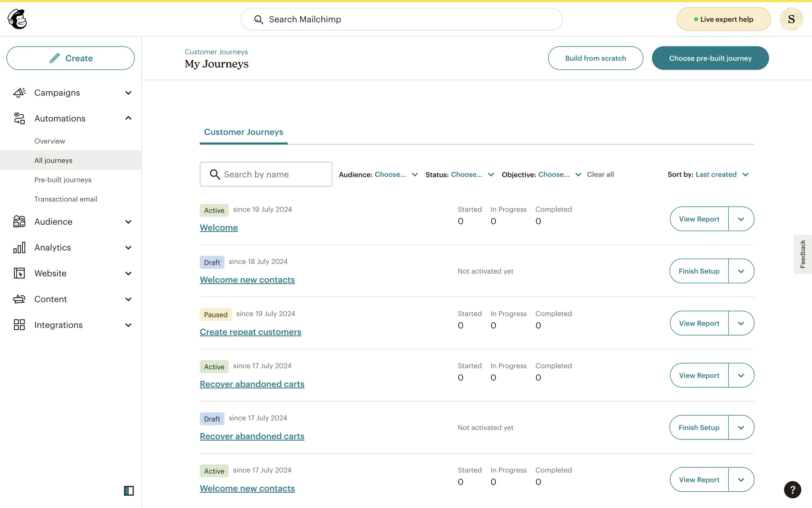Expand options next to Welcome's View Report
812x508 pixels.
741,219
